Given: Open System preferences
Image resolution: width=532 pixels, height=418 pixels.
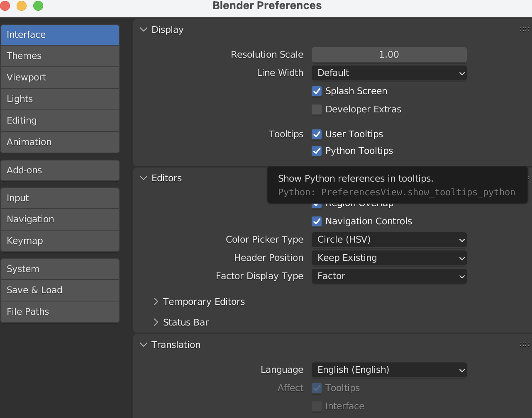Looking at the screenshot, I should [x=60, y=269].
